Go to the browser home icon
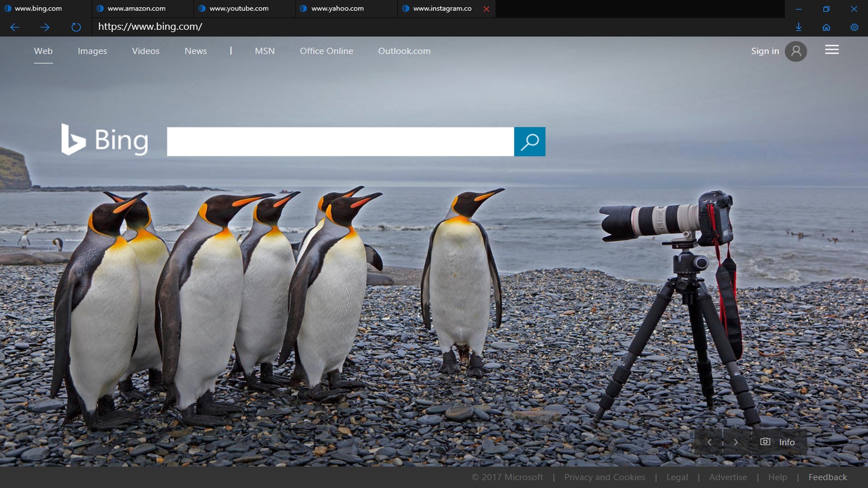Image resolution: width=868 pixels, height=488 pixels. (x=826, y=27)
